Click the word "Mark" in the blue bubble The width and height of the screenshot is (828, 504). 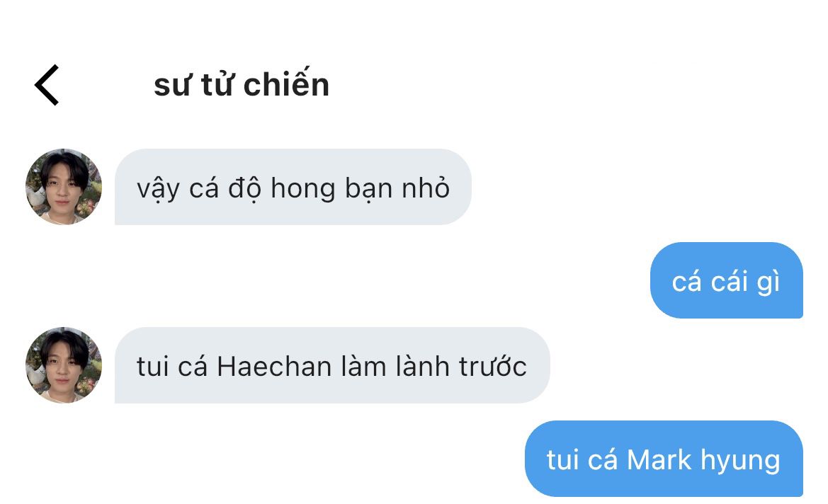pyautogui.click(x=659, y=459)
